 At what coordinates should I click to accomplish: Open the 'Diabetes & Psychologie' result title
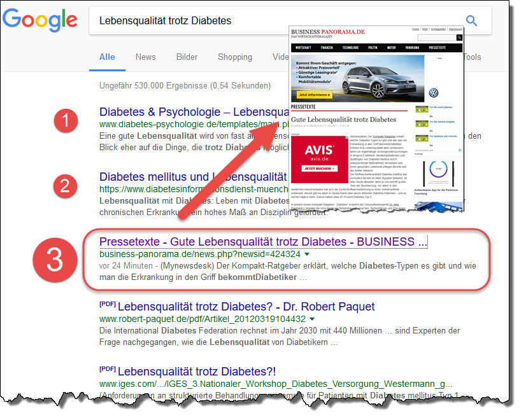pyautogui.click(x=194, y=112)
